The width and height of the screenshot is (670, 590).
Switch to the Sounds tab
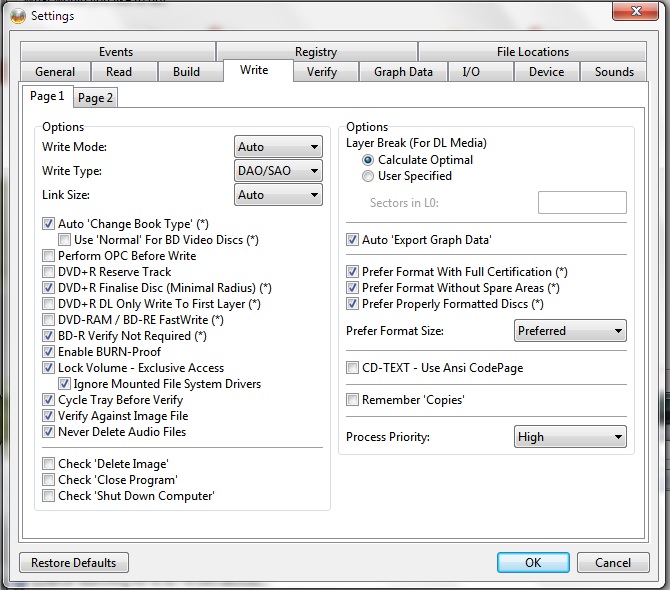pos(614,71)
